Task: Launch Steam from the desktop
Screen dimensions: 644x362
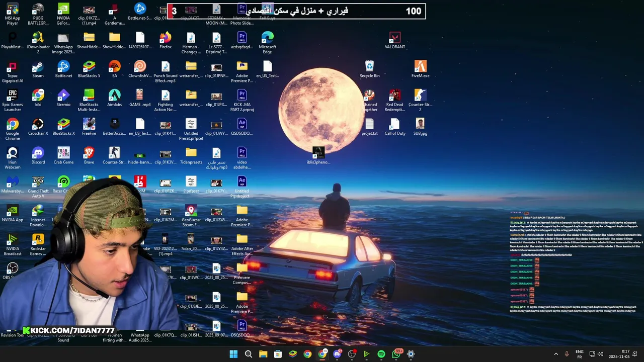Action: 38,69
